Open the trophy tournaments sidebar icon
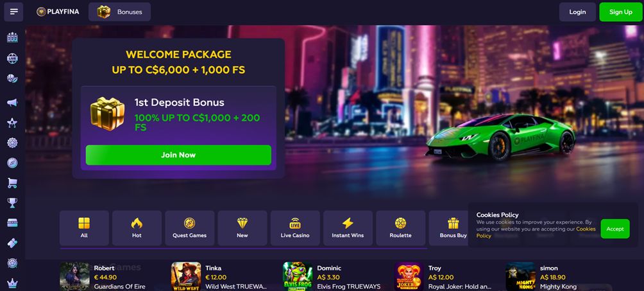The width and height of the screenshot is (644, 291). (x=12, y=203)
